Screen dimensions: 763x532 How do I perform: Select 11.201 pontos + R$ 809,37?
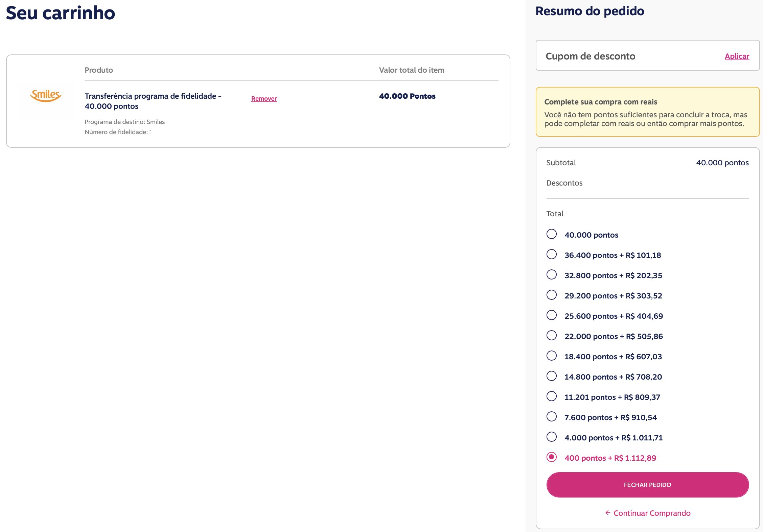click(552, 396)
